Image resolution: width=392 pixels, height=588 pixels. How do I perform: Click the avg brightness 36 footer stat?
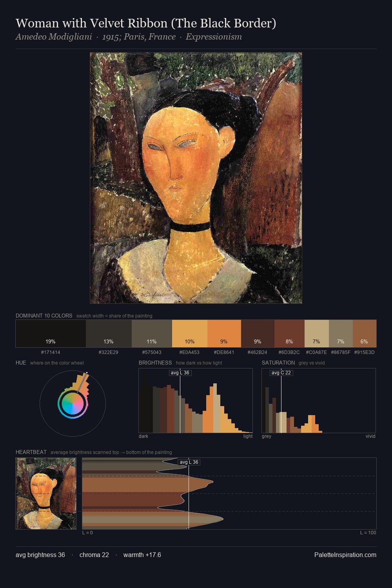coord(40,555)
